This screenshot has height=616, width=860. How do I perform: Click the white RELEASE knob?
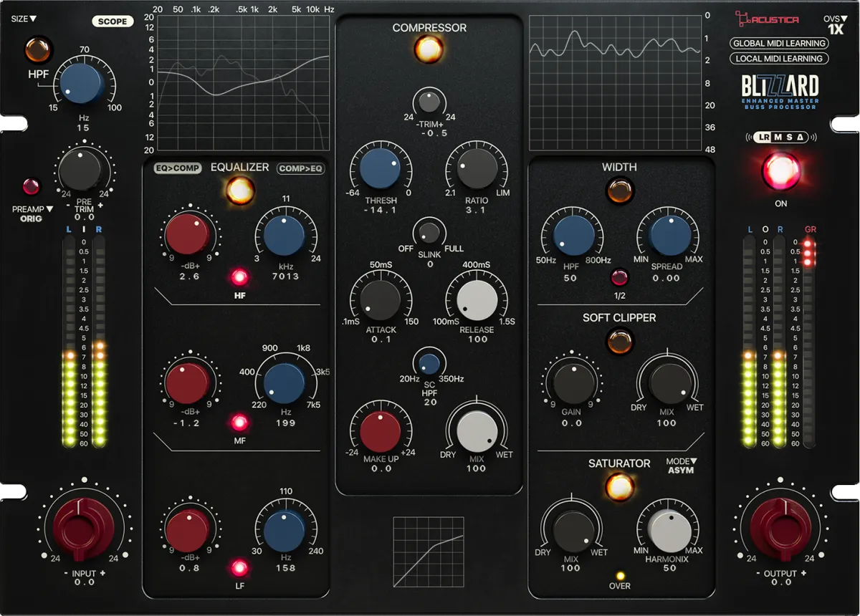(x=477, y=299)
